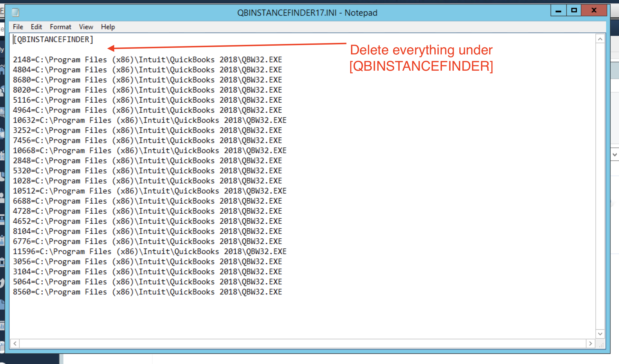Click the line starting with 4804=

(148, 70)
